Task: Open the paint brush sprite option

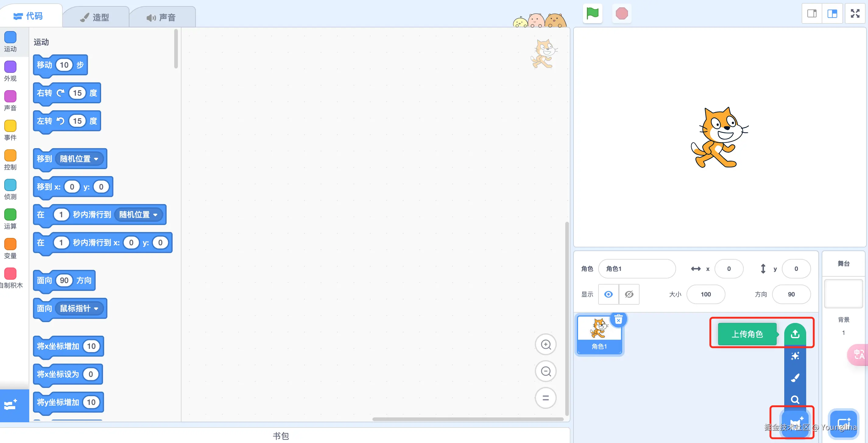Action: click(795, 378)
